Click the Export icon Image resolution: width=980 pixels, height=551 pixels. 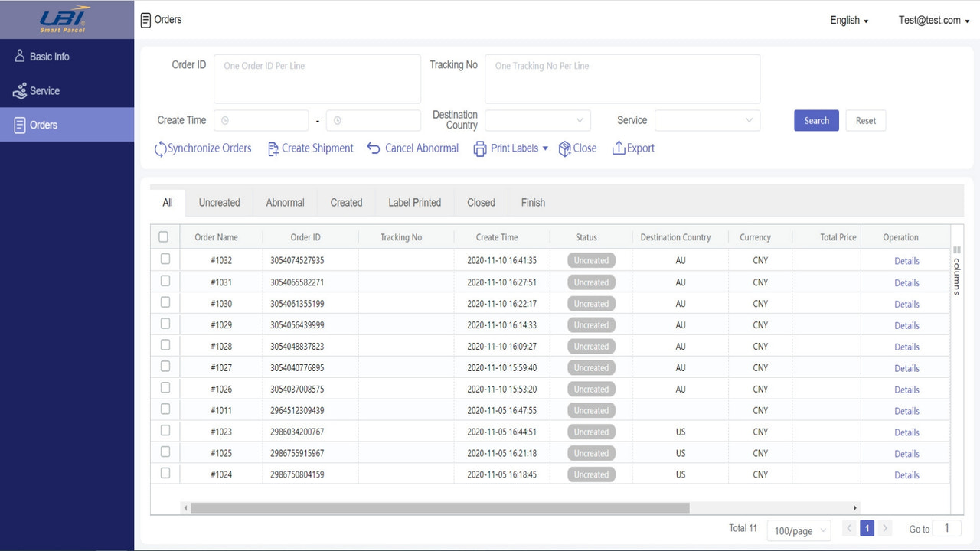[x=618, y=148]
